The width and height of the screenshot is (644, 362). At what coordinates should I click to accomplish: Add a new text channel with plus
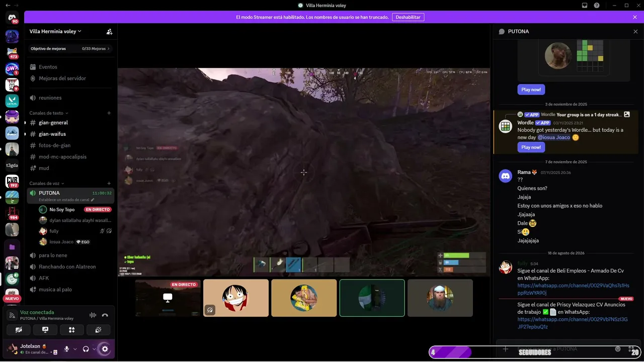[x=109, y=113]
